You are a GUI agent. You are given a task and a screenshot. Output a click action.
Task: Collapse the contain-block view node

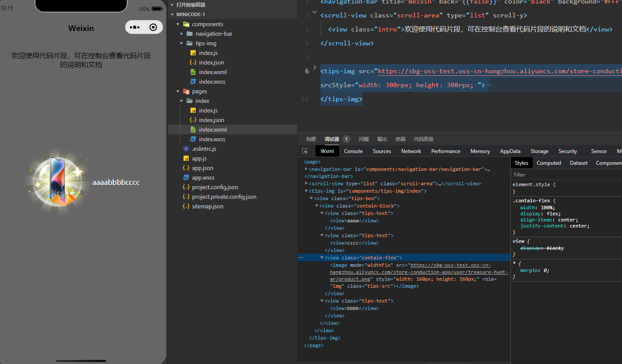coord(316,206)
